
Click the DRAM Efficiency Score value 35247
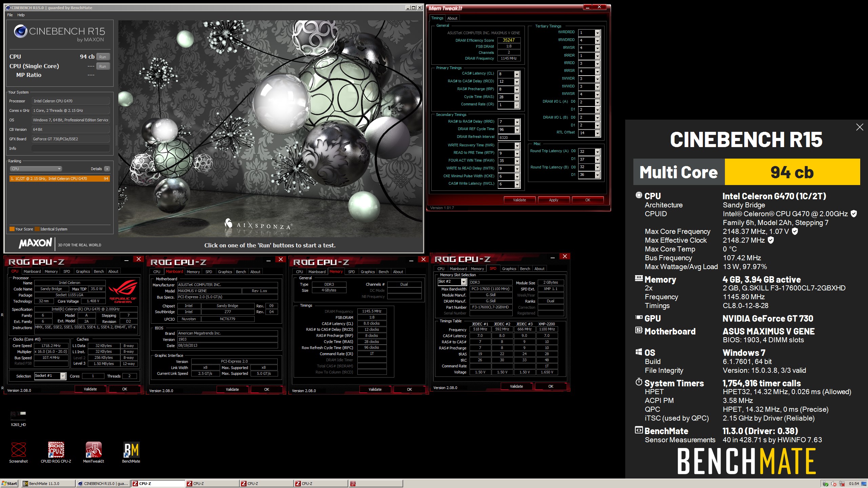tap(509, 40)
